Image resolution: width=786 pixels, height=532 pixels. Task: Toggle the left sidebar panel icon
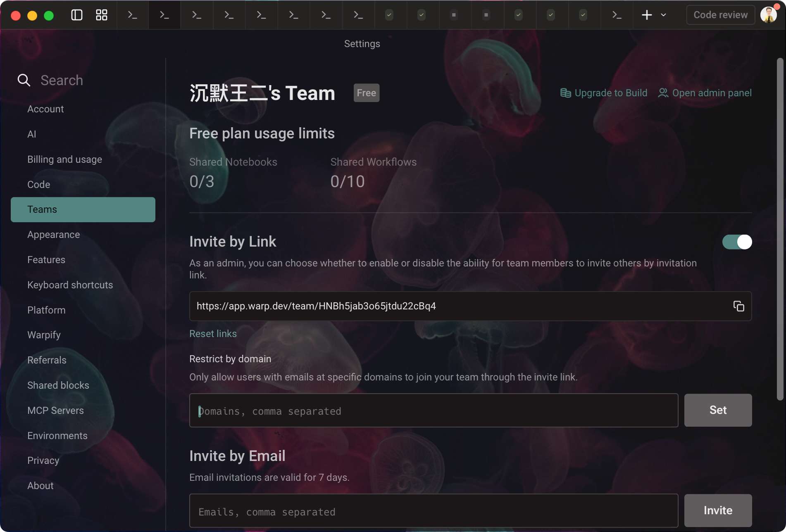(77, 15)
